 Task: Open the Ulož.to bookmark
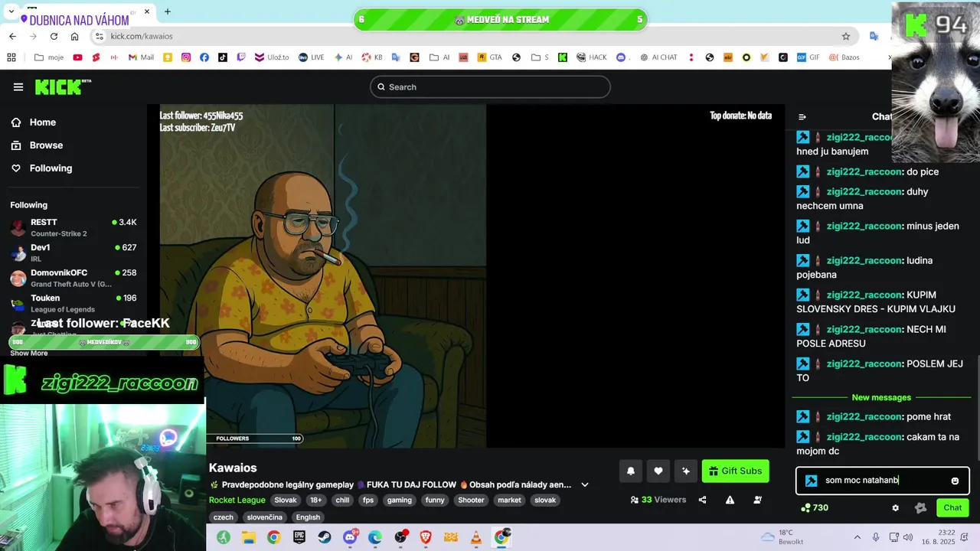pos(272,57)
